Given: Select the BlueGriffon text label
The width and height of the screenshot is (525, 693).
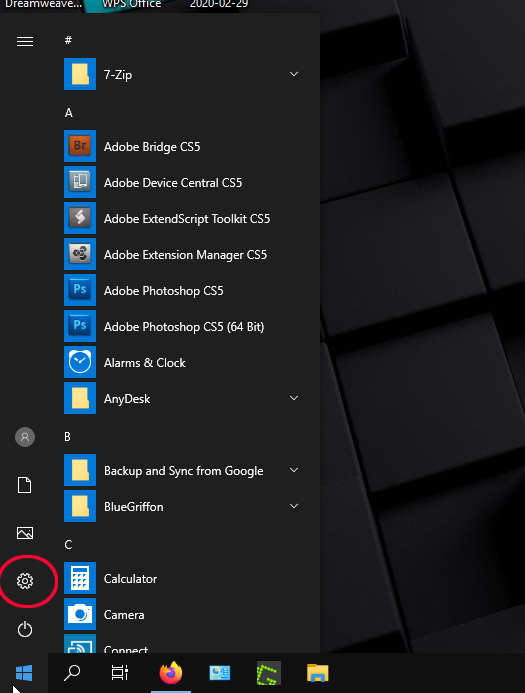Looking at the screenshot, I should [x=133, y=506].
